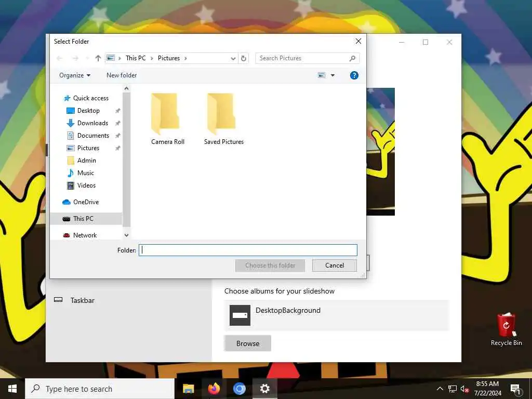Open Documents in navigation pane
The image size is (532, 399).
[93, 136]
